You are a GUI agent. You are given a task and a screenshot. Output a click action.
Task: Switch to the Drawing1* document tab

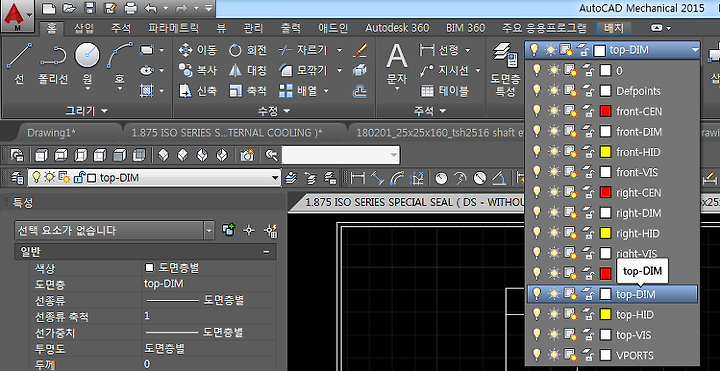point(51,133)
